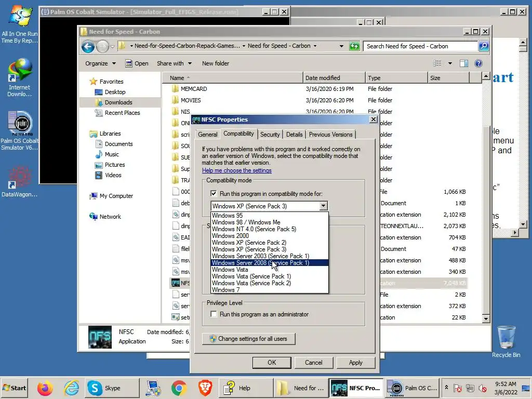Choose Windows Server 2008 (Service Pack 1)
Screen dimensions: 532x399
click(x=270, y=263)
